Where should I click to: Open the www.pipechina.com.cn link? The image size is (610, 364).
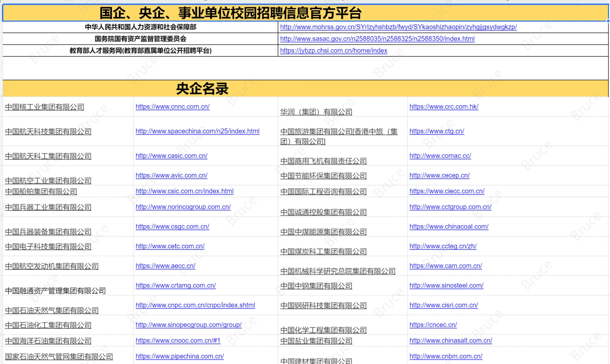tap(180, 356)
